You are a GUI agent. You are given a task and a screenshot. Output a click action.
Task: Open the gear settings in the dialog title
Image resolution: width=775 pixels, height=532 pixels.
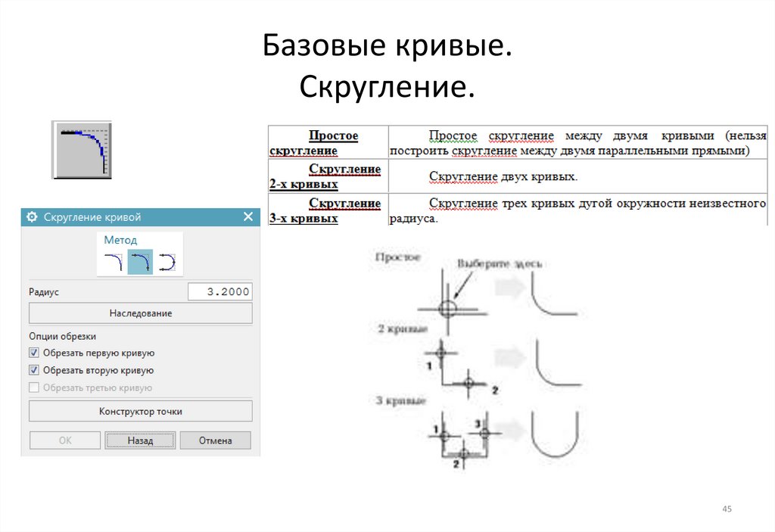point(32,216)
